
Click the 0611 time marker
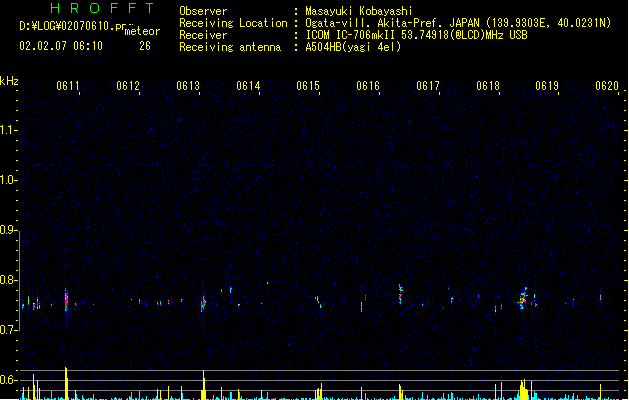click(68, 86)
